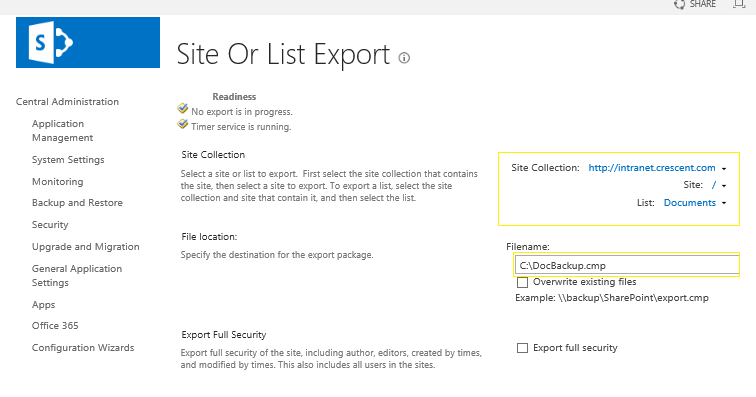756x397 pixels.
Task: Click the info icon beside page title
Action: 404,58
